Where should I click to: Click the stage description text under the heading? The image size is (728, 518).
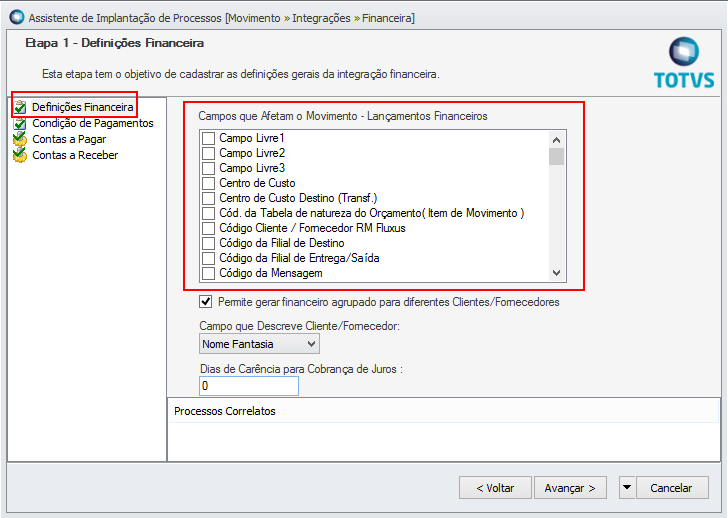pos(240,74)
